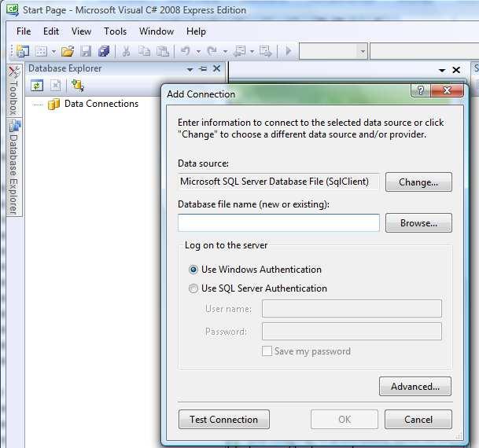Click the Save toolbar icon
479x448 pixels.
point(86,51)
